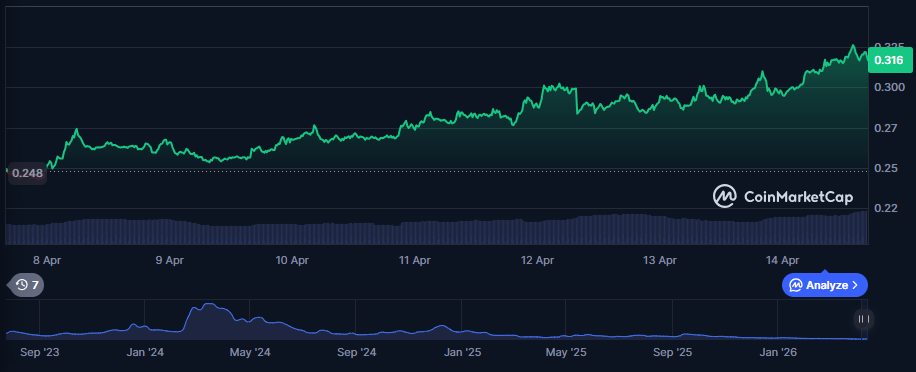
Task: Select the 12 Apr date label
Action: (x=537, y=260)
